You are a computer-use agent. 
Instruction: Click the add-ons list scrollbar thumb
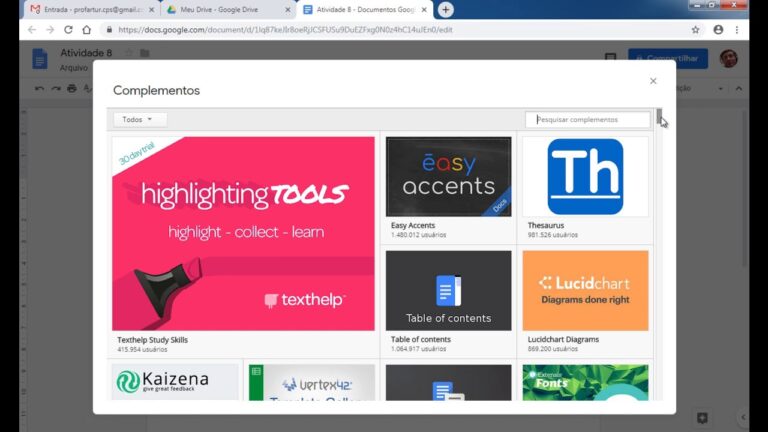click(659, 117)
